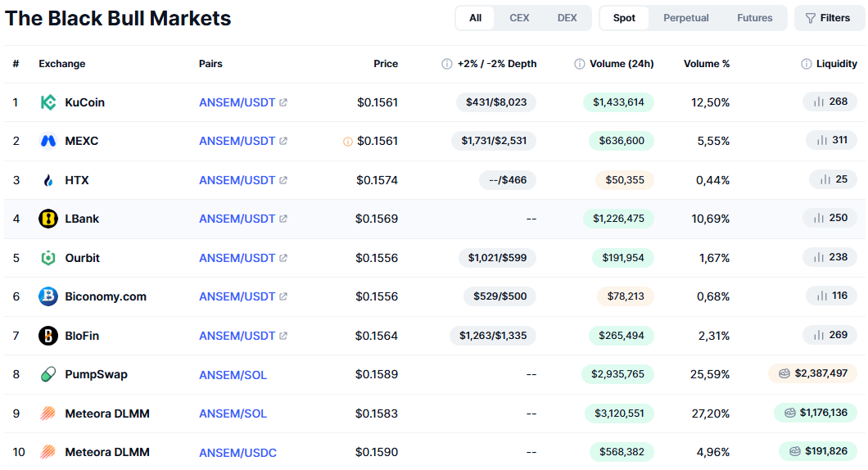Image resolution: width=868 pixels, height=470 pixels.
Task: Click the liquidity score 25 badge
Action: coord(833,179)
